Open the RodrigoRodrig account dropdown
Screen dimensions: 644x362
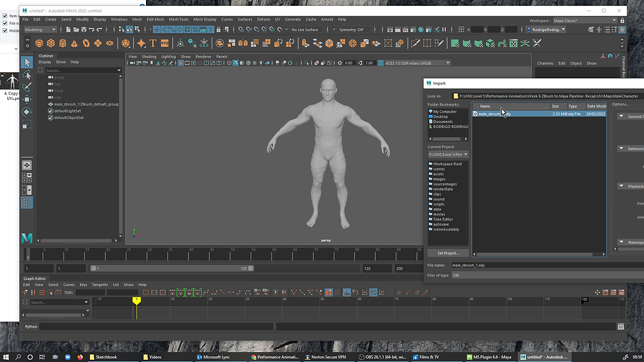(x=546, y=30)
